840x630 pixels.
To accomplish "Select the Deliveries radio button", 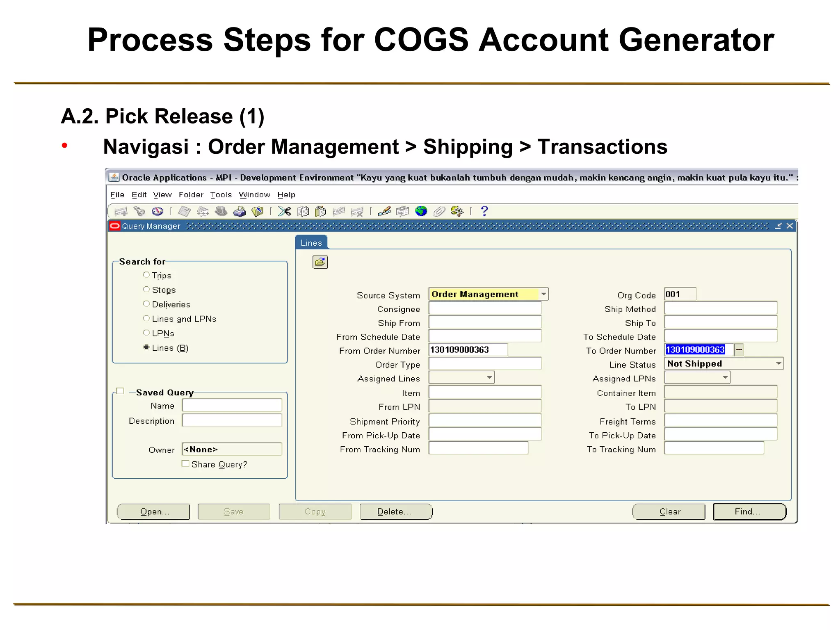I will point(146,304).
